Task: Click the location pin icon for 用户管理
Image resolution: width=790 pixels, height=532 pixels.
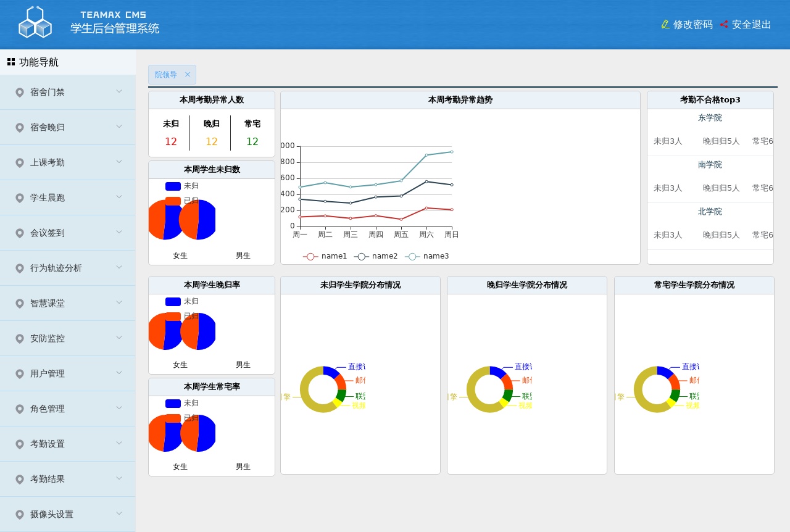Action: pos(20,374)
